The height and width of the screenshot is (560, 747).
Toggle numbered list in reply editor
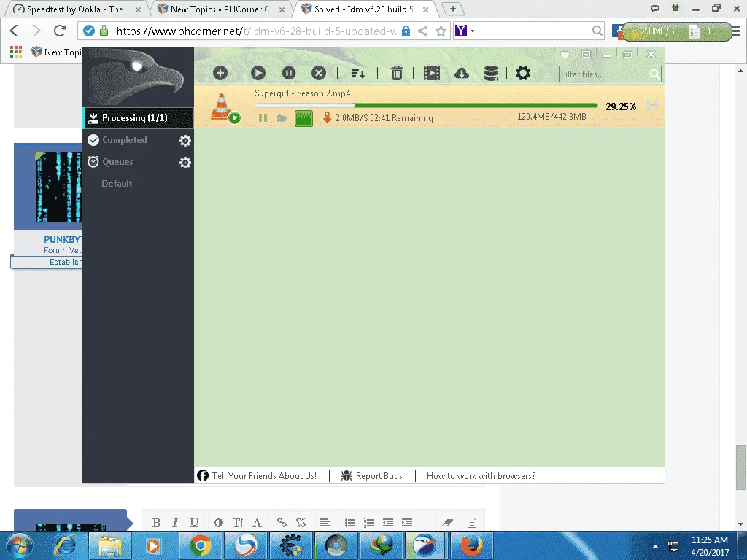[x=368, y=523]
